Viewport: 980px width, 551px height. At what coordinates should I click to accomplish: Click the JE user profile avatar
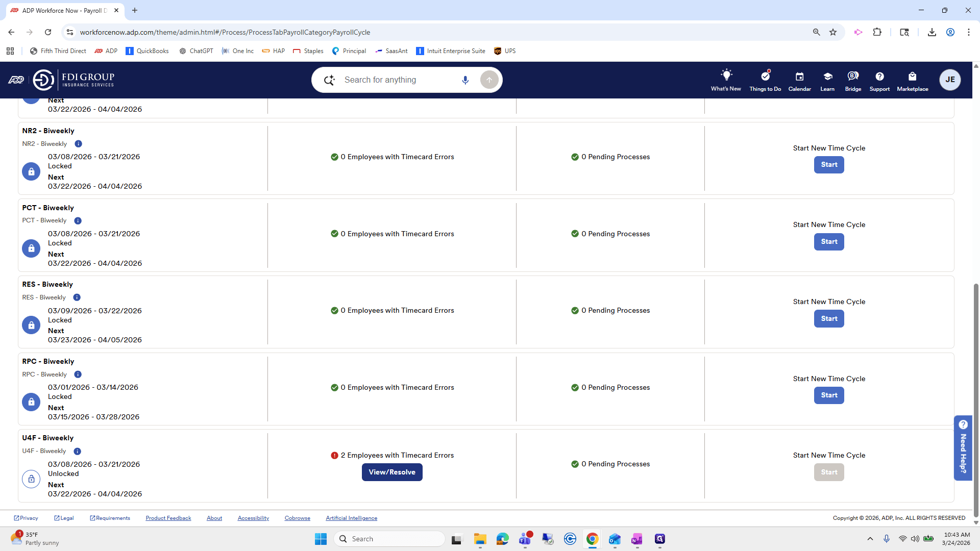point(950,80)
